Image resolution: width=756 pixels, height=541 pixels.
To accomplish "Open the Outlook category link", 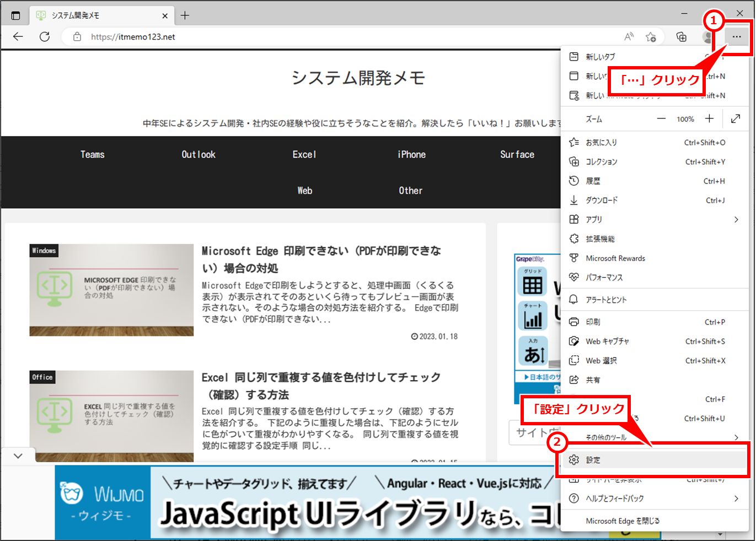I will (199, 155).
